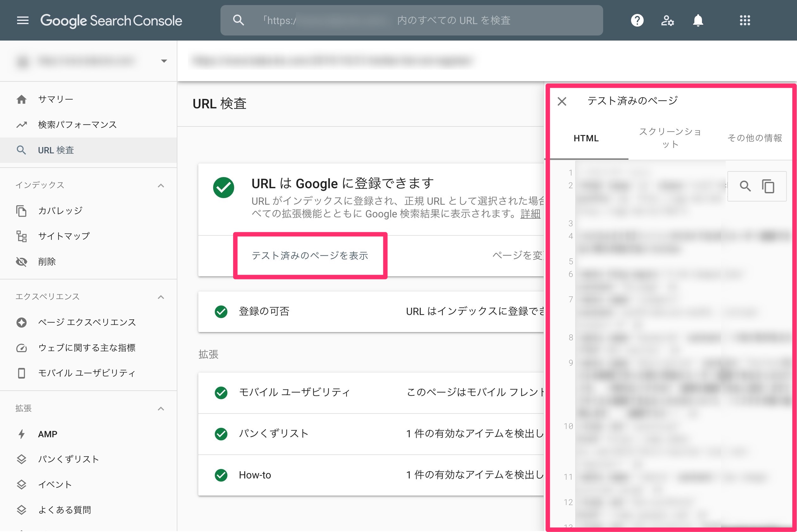Open the help question mark icon
The width and height of the screenshot is (797, 532).
click(x=637, y=20)
